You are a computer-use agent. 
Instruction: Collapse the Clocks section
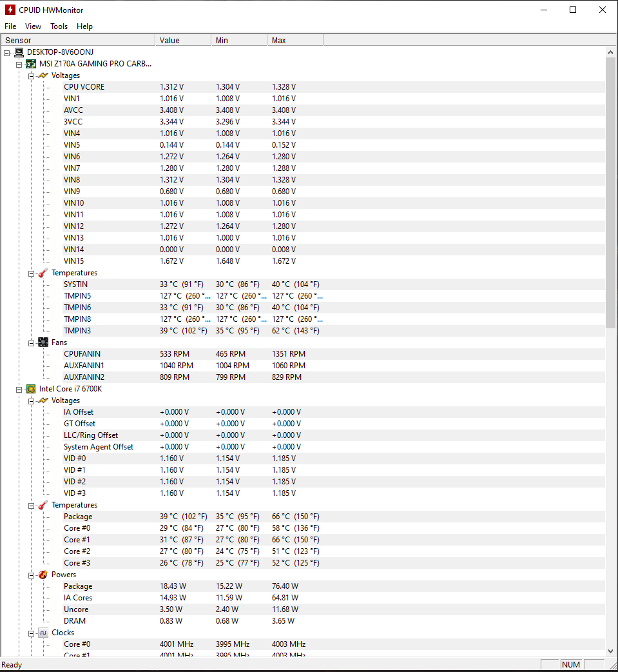pyautogui.click(x=32, y=633)
